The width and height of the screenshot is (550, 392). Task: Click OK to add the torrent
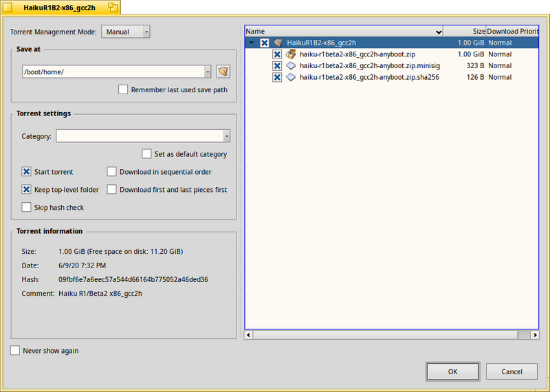click(452, 371)
